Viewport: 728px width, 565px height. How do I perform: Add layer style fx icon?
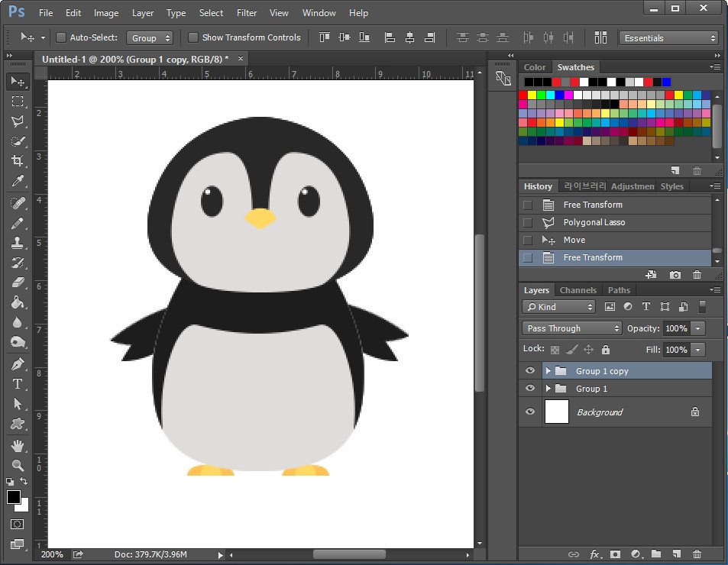pyautogui.click(x=596, y=554)
